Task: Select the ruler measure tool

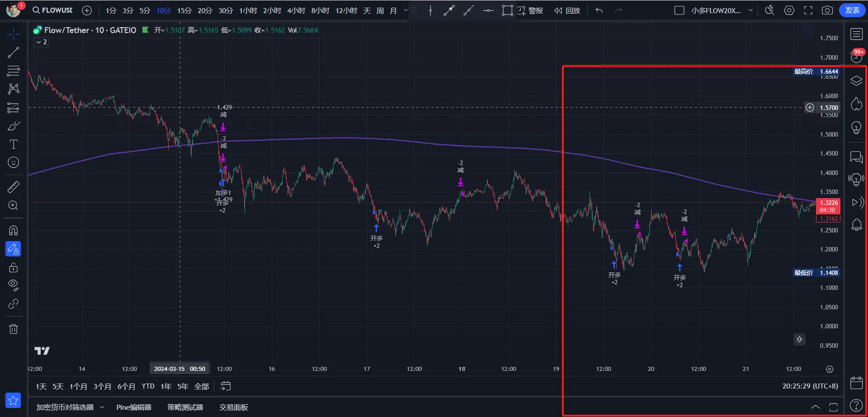Action: pyautogui.click(x=14, y=187)
